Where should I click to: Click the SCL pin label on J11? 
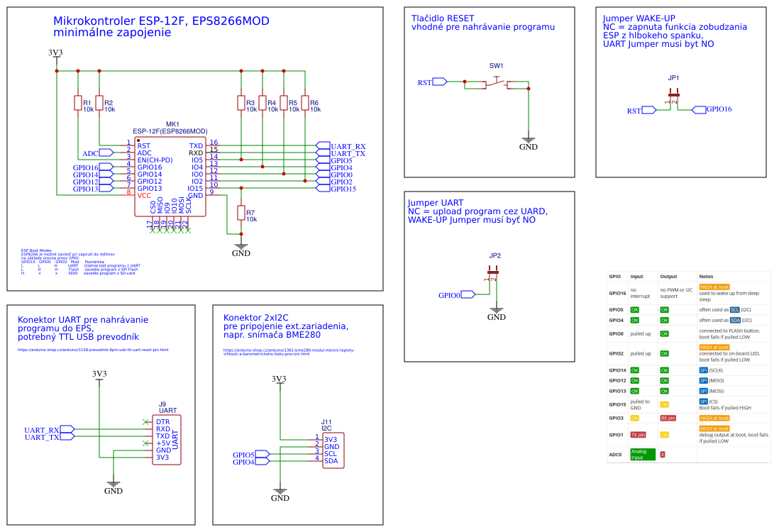tap(331, 453)
